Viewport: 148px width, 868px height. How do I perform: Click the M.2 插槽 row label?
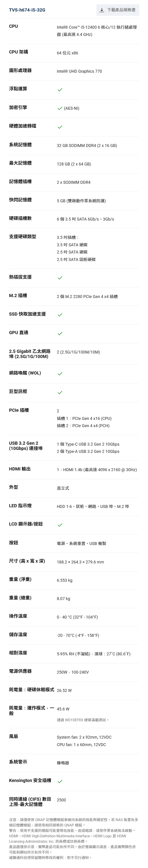[18, 296]
